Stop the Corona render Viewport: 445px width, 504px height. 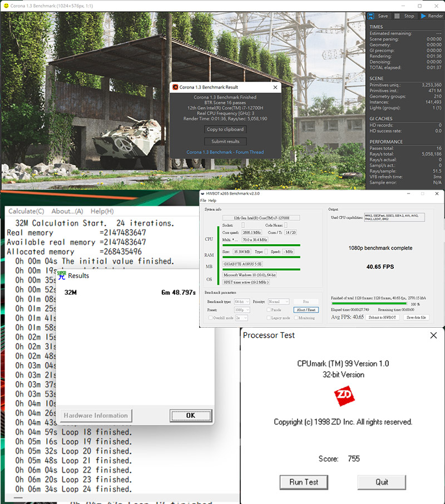tap(404, 16)
